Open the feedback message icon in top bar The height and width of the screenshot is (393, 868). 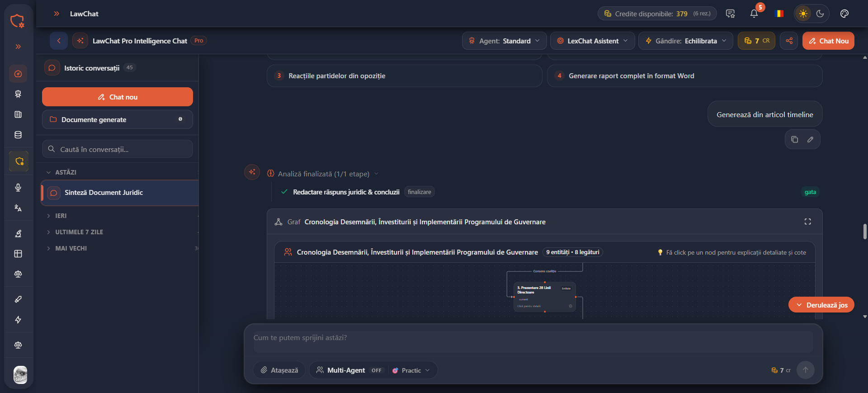point(730,14)
